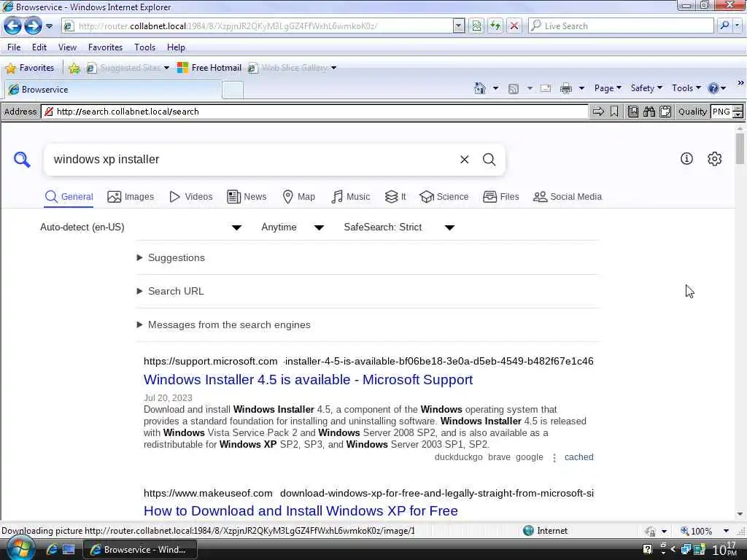Click the clipboard icon in Browservice bar
This screenshot has width=747, height=560.
[665, 112]
